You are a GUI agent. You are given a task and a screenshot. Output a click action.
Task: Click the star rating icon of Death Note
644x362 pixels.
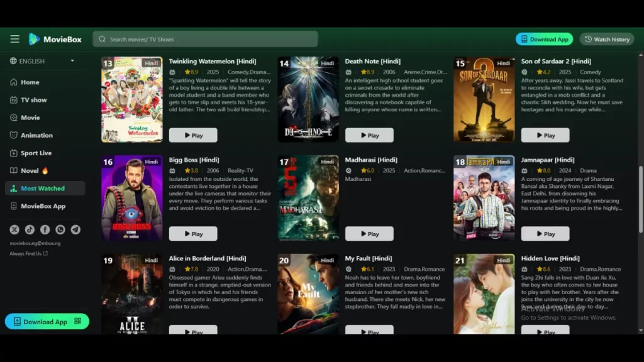(x=364, y=72)
